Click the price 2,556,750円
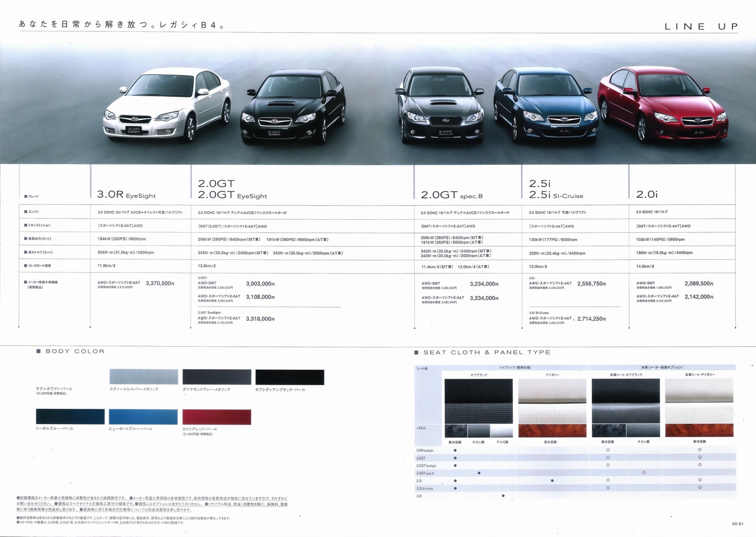Screen dimensions: 756x537 coord(592,284)
